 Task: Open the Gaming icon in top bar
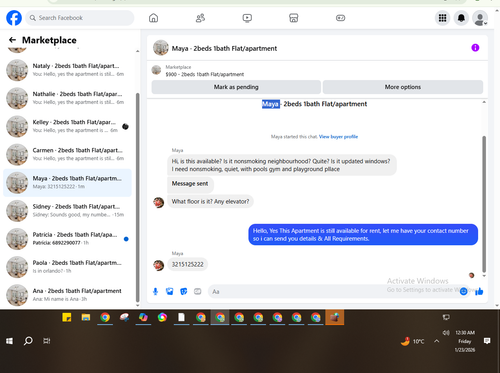pyautogui.click(x=340, y=18)
